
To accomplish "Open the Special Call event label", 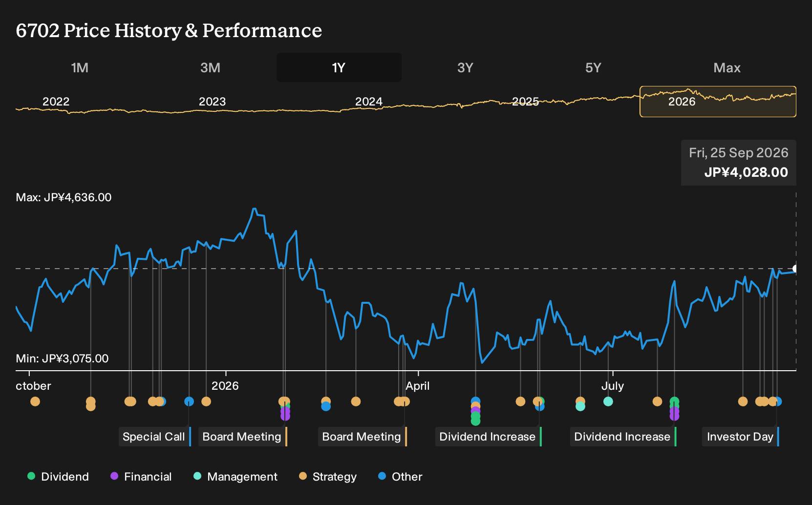I will click(155, 437).
